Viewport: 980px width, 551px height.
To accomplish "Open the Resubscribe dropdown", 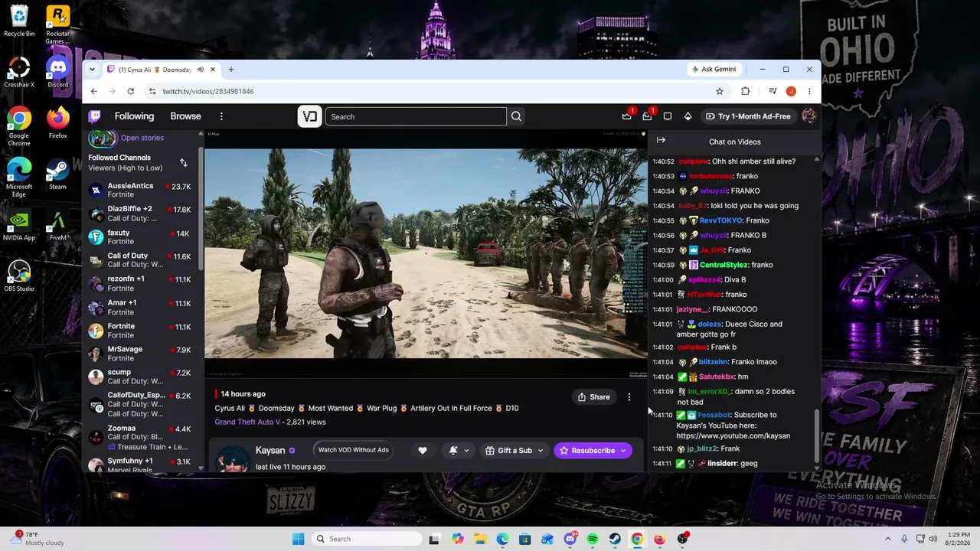I will point(623,451).
